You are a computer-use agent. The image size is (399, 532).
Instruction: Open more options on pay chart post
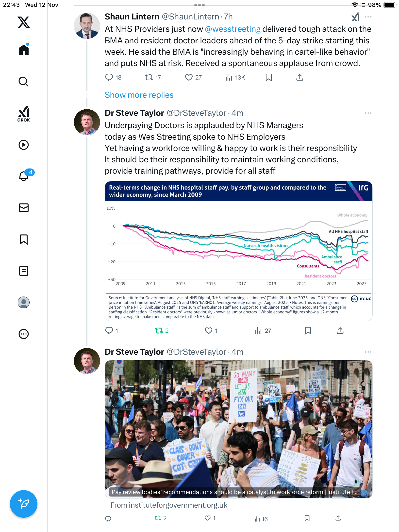368,113
